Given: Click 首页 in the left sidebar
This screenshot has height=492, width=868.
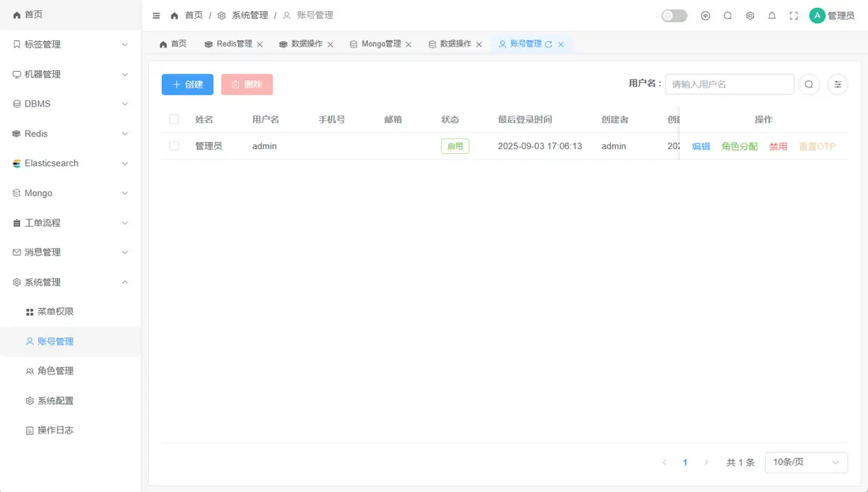Looking at the screenshot, I should [x=70, y=14].
